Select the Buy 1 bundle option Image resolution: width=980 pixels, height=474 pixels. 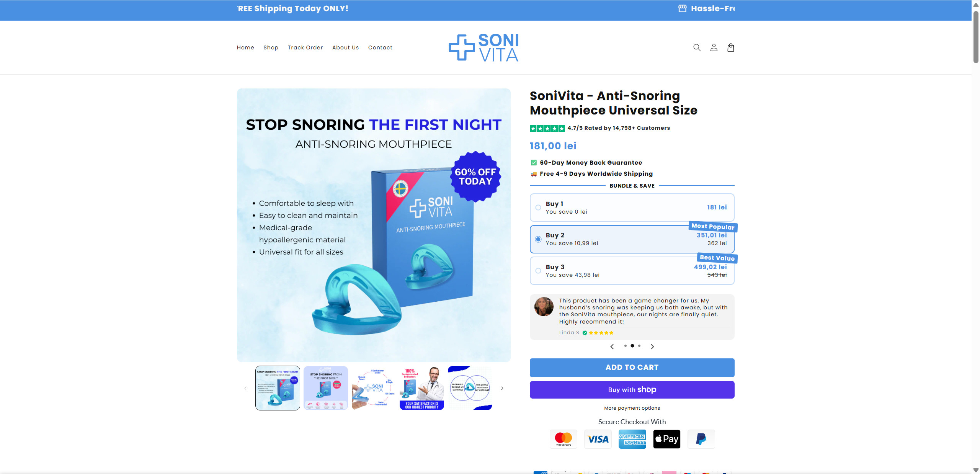632,208
